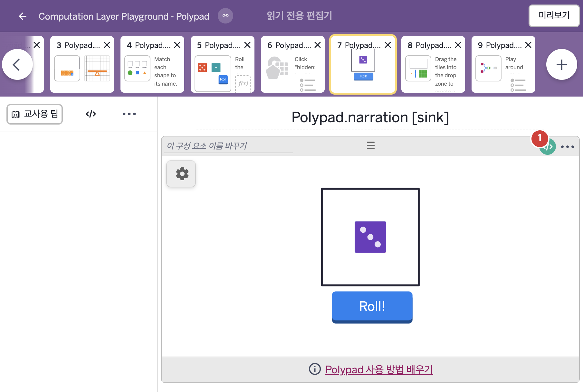Open component computation layer code icon
Image resolution: width=583 pixels, height=392 pixels.
pyautogui.click(x=548, y=147)
